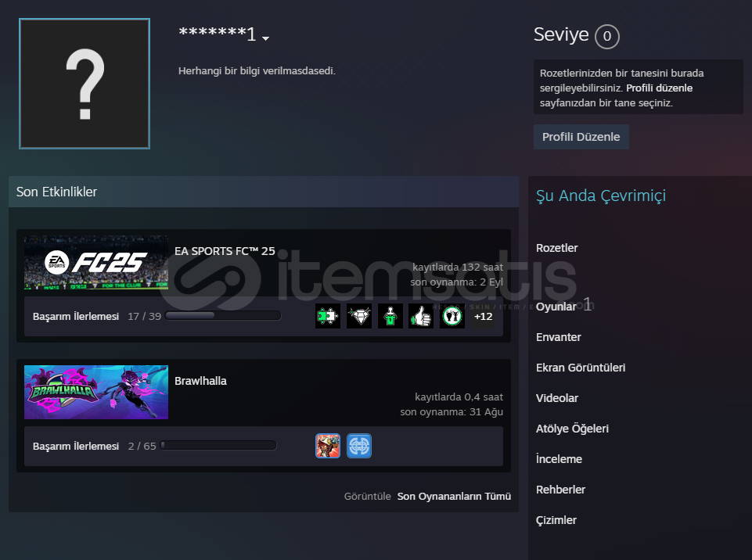Viewport: 752px width, 560px height.
Task: Go to Çizimler
Action: point(556,520)
